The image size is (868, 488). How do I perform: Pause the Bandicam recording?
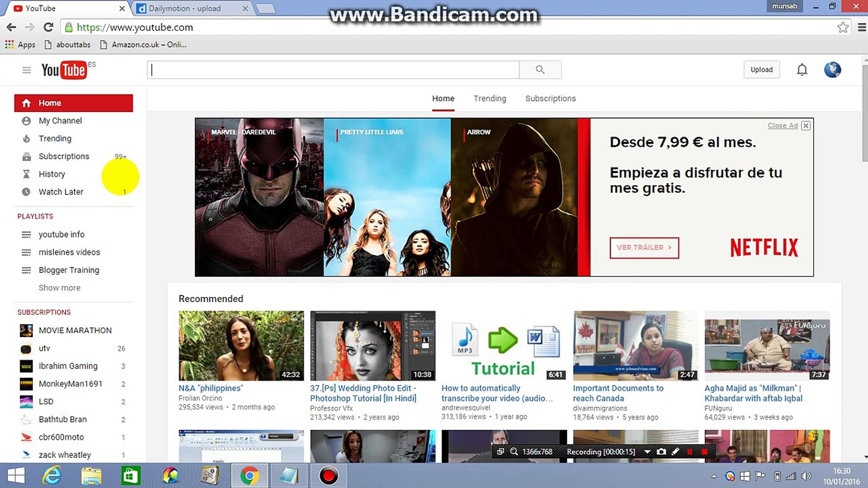(689, 451)
